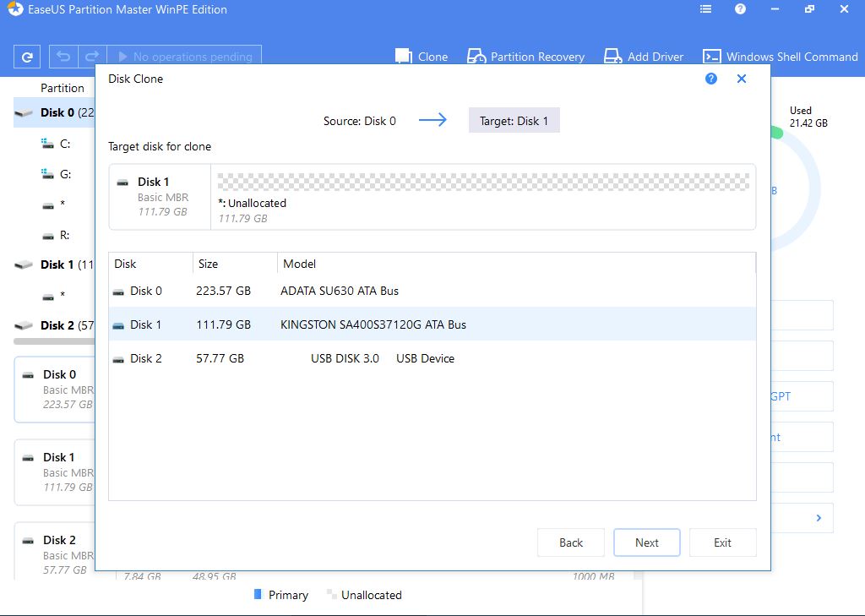Open the Disk Clone help icon
Viewport: 865px width, 616px height.
pos(710,79)
